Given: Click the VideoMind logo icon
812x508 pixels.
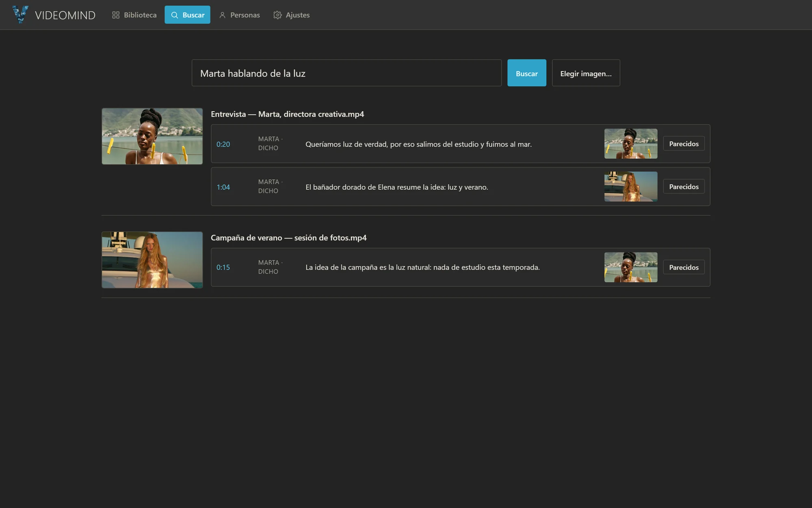Looking at the screenshot, I should 20,15.
